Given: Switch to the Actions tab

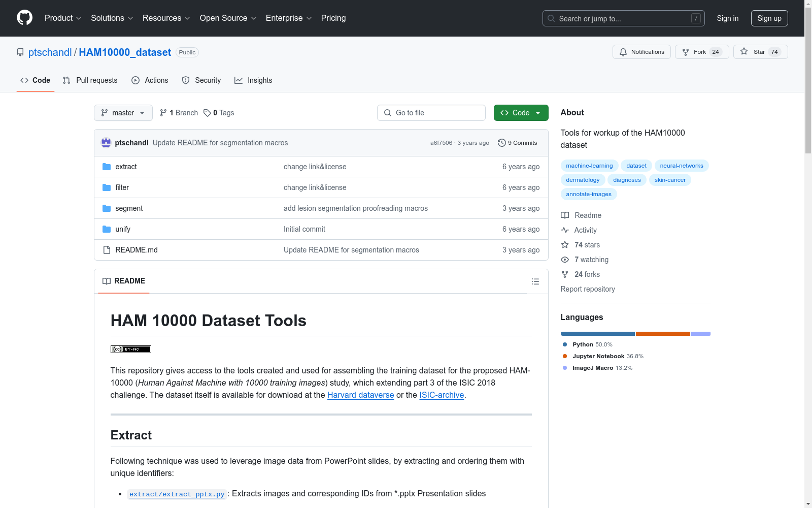Looking at the screenshot, I should (x=150, y=80).
